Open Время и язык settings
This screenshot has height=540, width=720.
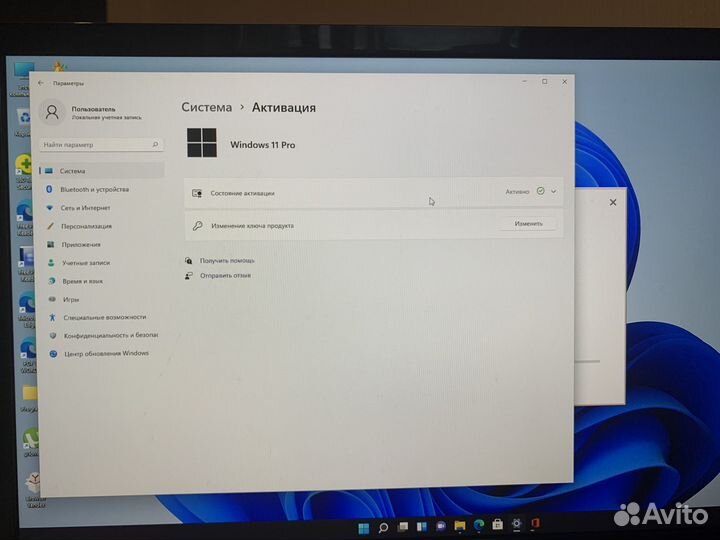point(82,281)
